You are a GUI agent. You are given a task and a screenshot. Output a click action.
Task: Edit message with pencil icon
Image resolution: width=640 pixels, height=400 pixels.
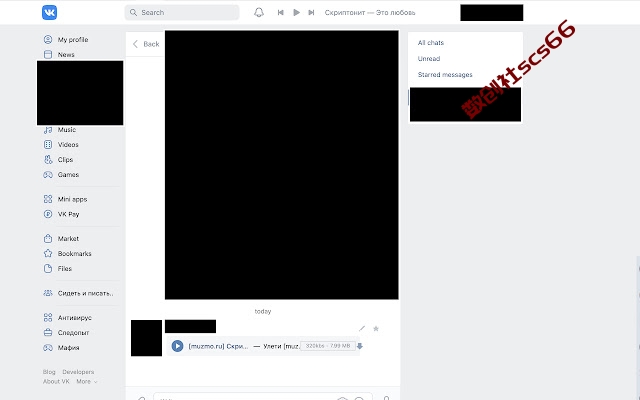point(362,329)
